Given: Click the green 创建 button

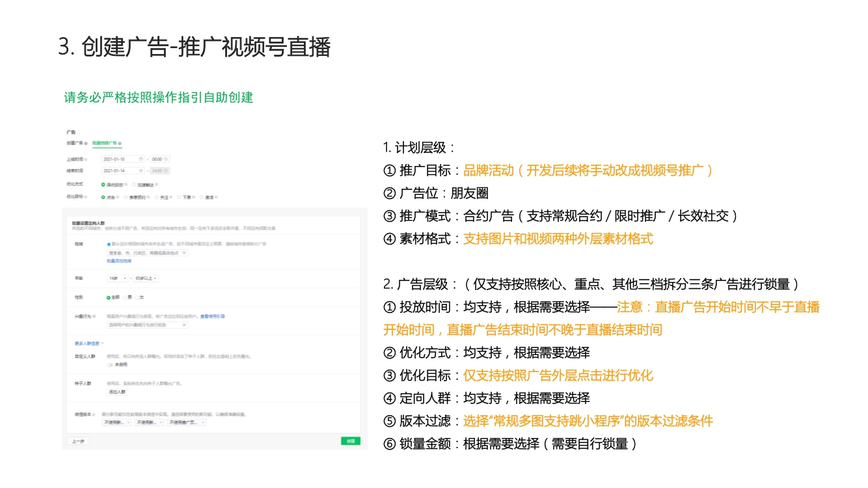Looking at the screenshot, I should click(350, 441).
